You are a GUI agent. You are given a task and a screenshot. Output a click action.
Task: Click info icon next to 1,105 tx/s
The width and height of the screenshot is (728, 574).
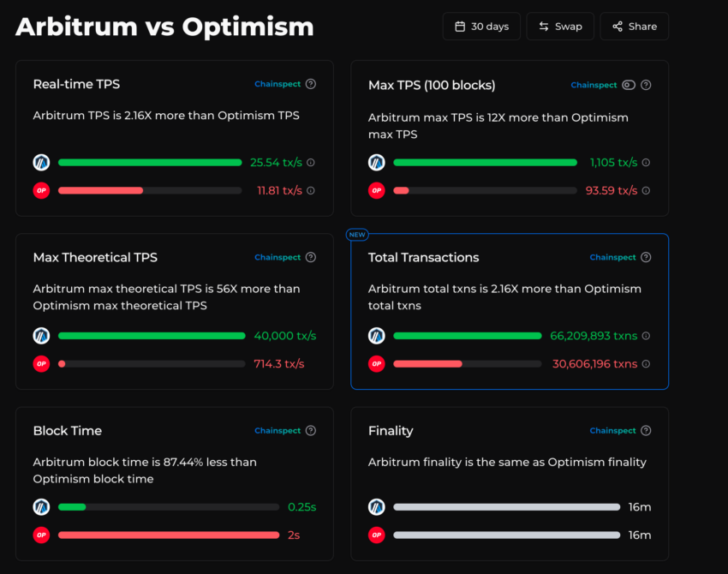646,163
